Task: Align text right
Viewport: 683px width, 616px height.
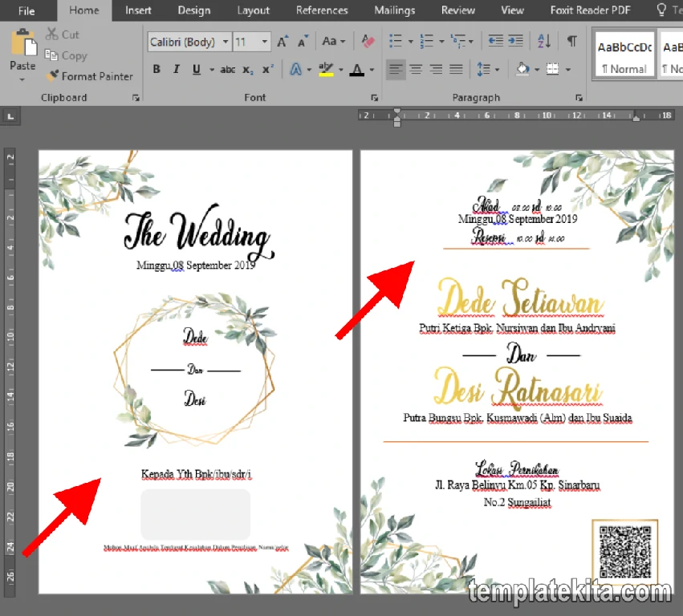Action: [x=436, y=69]
